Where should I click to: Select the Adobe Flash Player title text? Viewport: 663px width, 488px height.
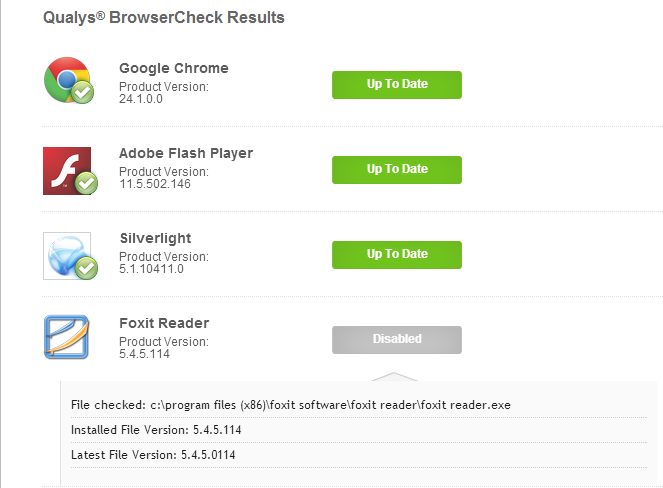click(x=185, y=153)
